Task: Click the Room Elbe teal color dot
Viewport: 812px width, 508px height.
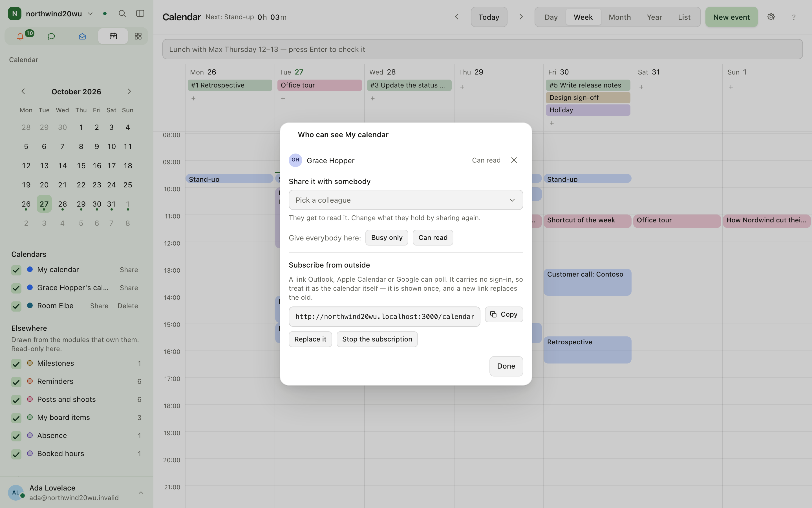Action: tap(30, 305)
